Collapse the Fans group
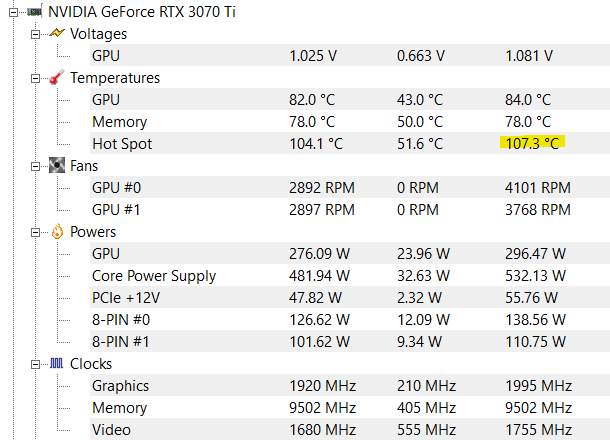This screenshot has height=440, width=610. pos(35,167)
